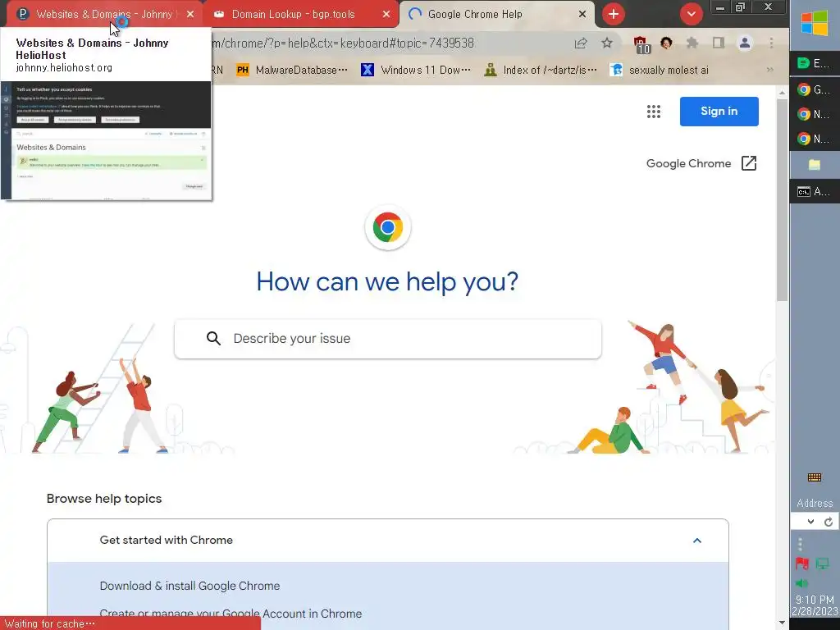Screen dimensions: 840x630
Task: Click the page vertical scrollbar thumb
Action: click(x=782, y=199)
